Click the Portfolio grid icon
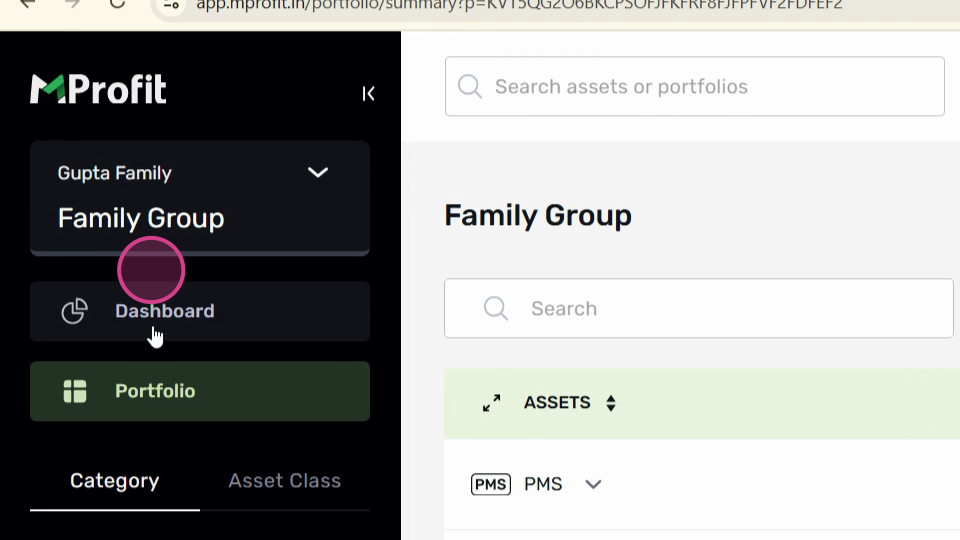Image resolution: width=960 pixels, height=540 pixels. 75,391
